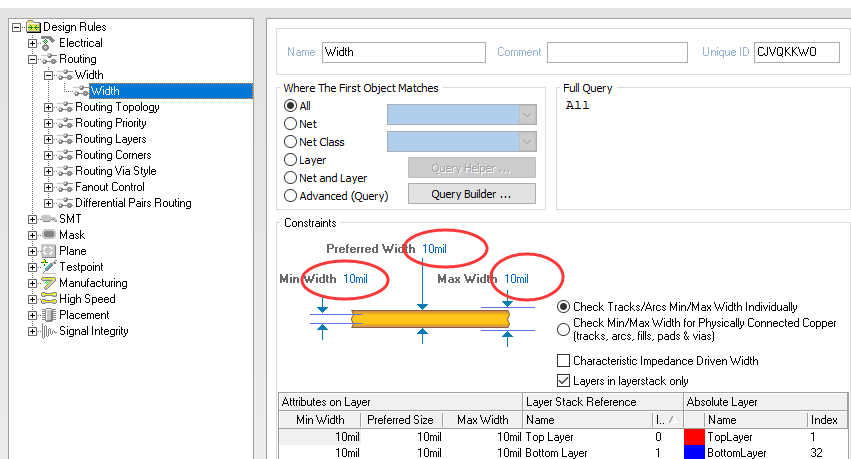Expand the Electrical rules node
This screenshot has height=459, width=851.
click(x=33, y=43)
